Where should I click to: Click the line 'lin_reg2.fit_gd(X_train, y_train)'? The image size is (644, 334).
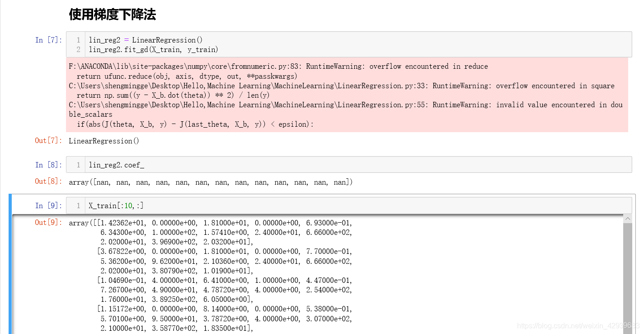[x=153, y=49]
